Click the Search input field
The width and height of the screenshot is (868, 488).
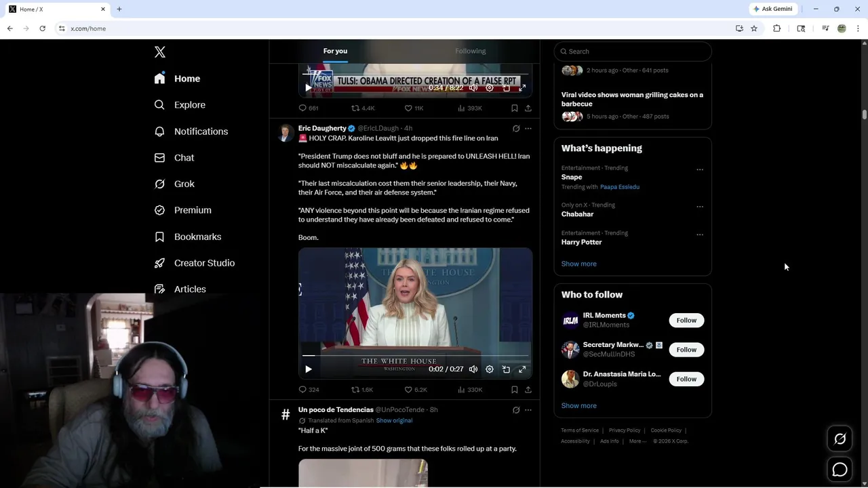click(633, 52)
